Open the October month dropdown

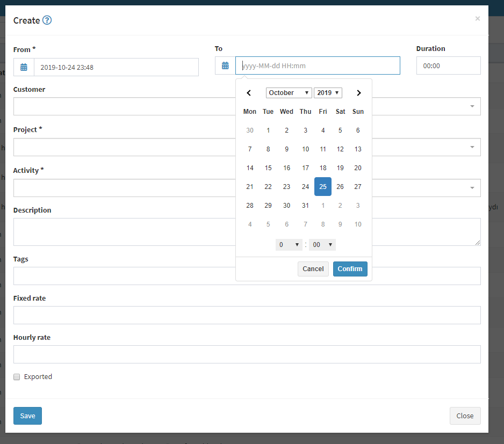point(289,92)
